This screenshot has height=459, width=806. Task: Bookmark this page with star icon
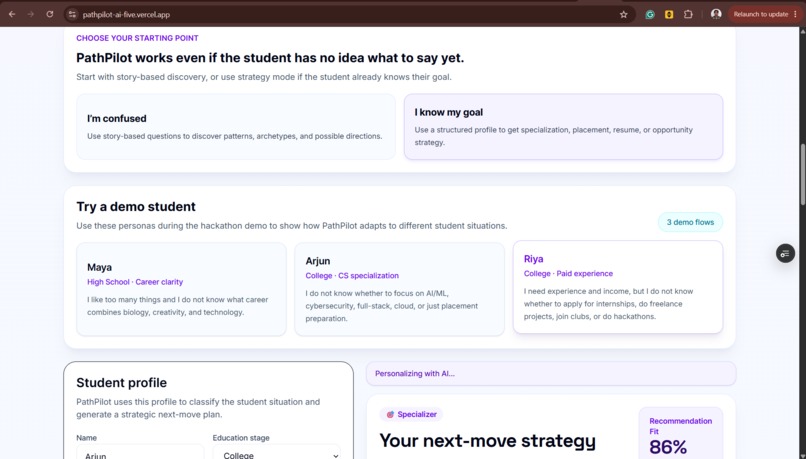[x=624, y=14]
